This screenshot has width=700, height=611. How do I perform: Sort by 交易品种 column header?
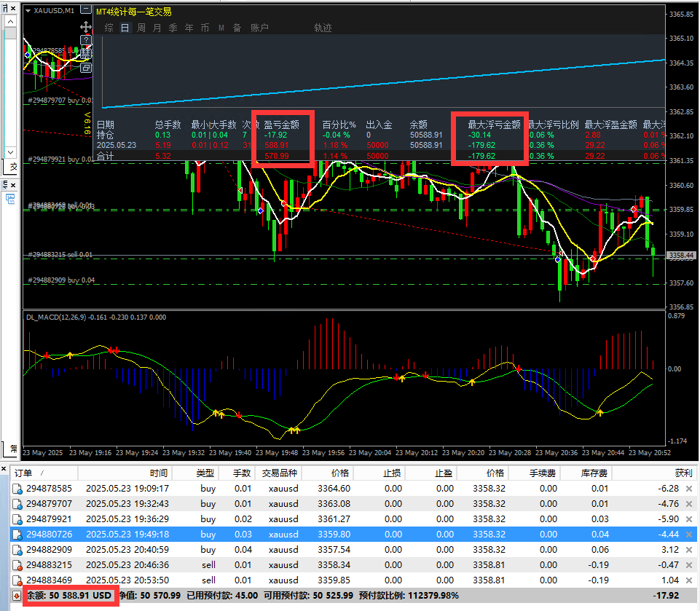[280, 473]
